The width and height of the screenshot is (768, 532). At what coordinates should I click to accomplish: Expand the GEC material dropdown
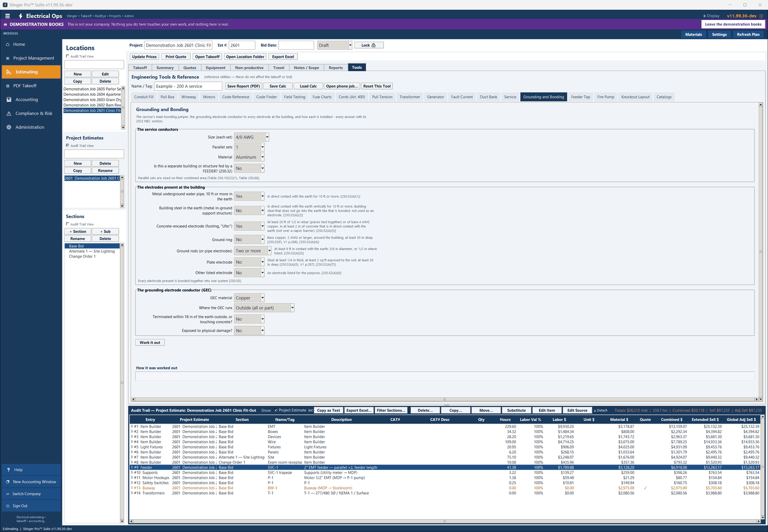click(x=249, y=298)
